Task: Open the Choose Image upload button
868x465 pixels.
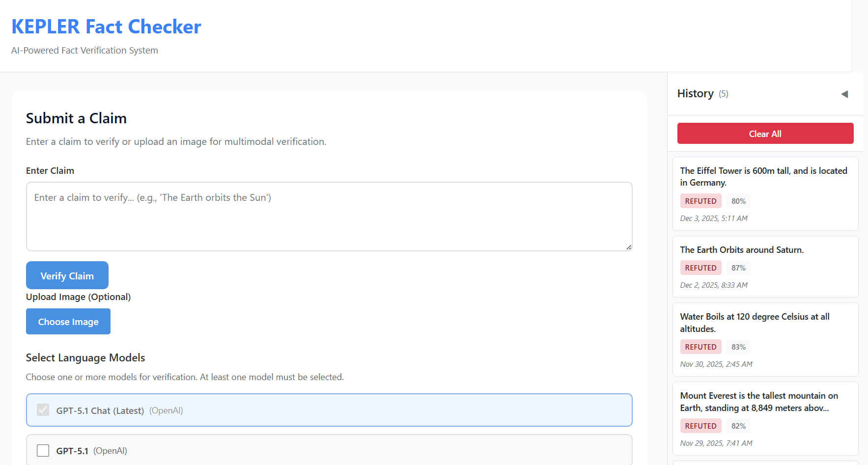Action: [68, 322]
